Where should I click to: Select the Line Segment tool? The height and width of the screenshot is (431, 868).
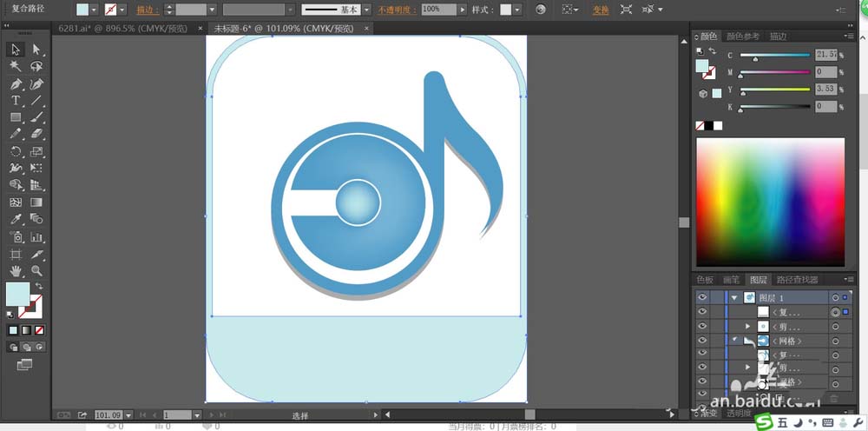click(x=36, y=100)
